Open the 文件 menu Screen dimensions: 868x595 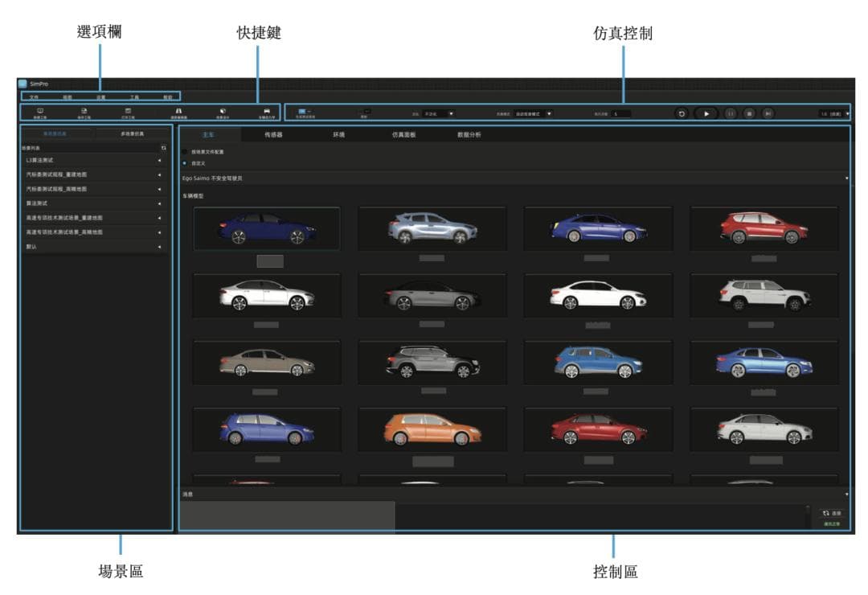click(x=34, y=96)
